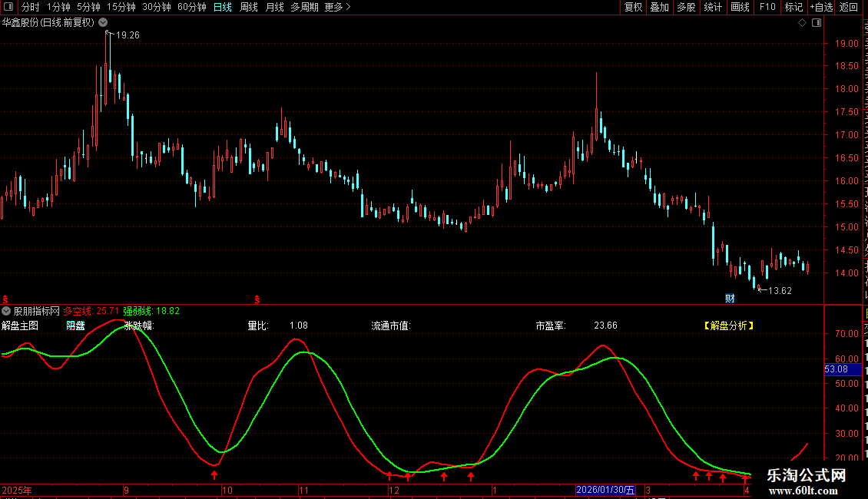Open the F10 company info
The width and height of the screenshot is (868, 499).
point(767,7)
